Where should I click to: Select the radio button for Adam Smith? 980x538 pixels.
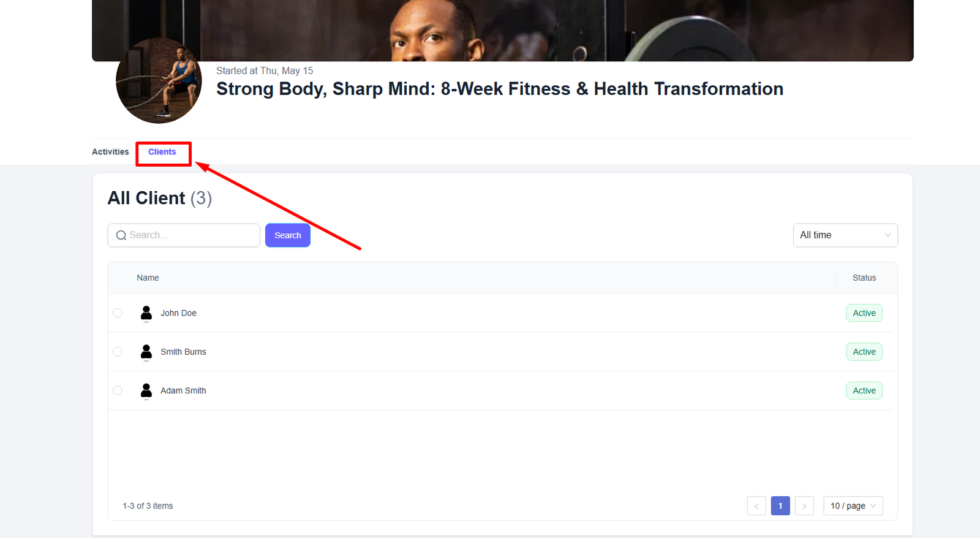118,390
